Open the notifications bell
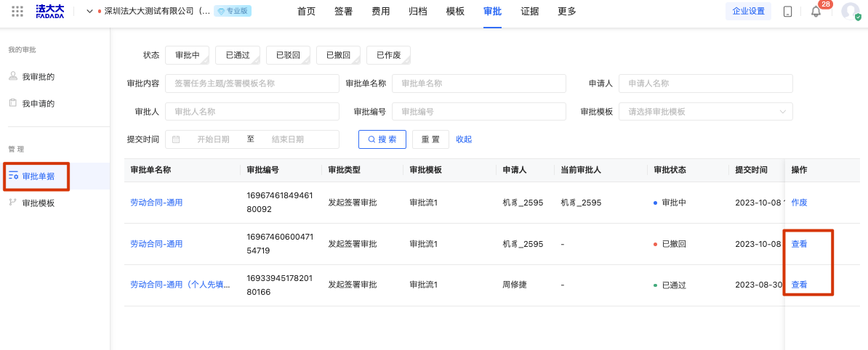Viewport: 868px width, 350px height. pyautogui.click(x=816, y=12)
